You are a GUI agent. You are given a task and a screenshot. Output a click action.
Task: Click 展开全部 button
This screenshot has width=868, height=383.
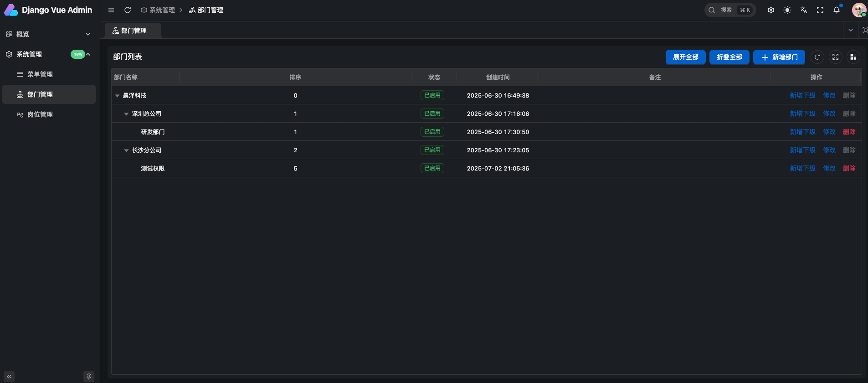686,57
